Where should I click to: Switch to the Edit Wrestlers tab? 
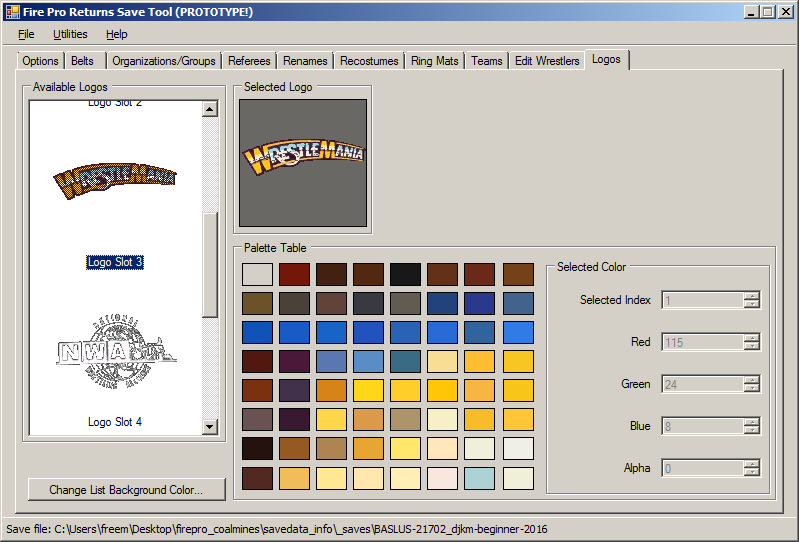click(547, 61)
